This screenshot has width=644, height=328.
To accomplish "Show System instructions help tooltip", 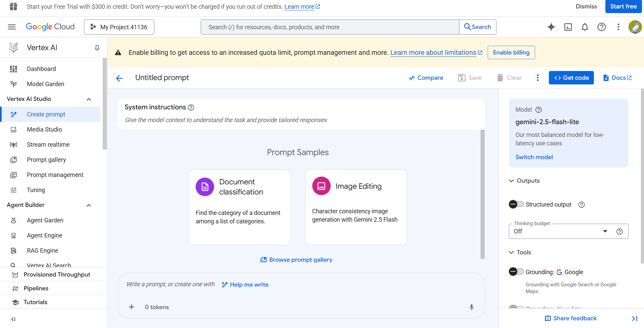I will [191, 107].
